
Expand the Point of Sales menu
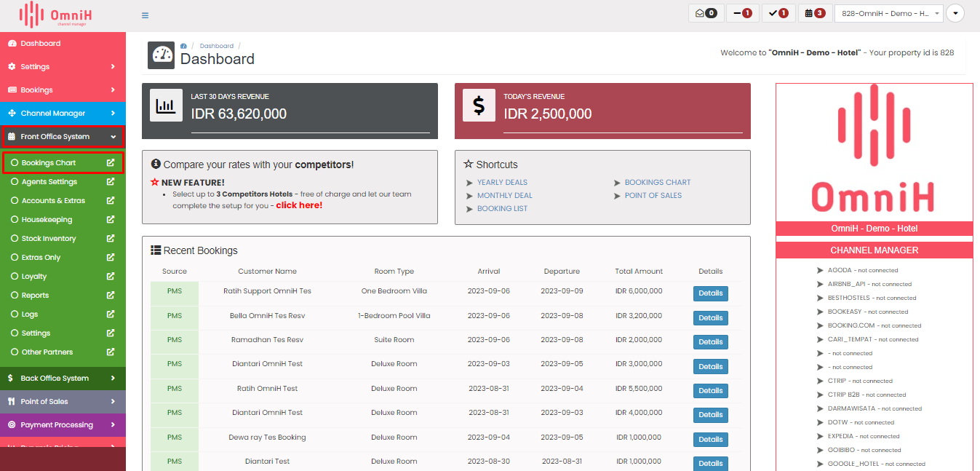tap(63, 402)
